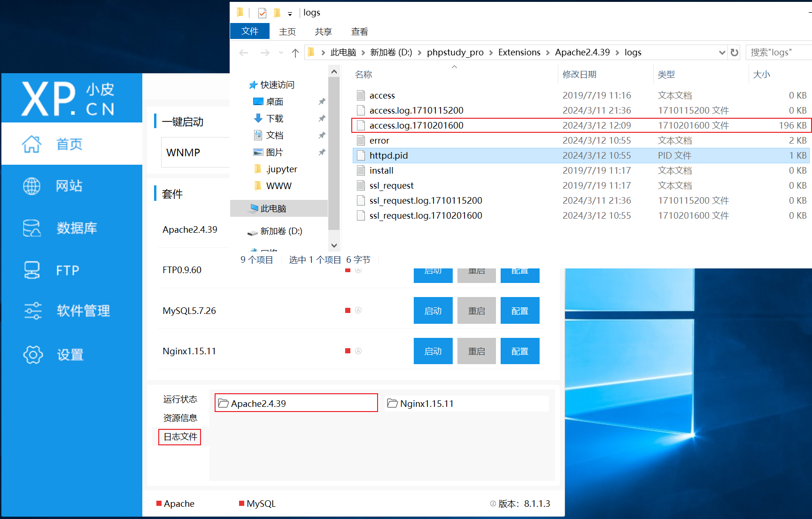Click the XP.CN 小皮 logo
Image resolution: width=812 pixels, height=519 pixels.
coord(68,99)
